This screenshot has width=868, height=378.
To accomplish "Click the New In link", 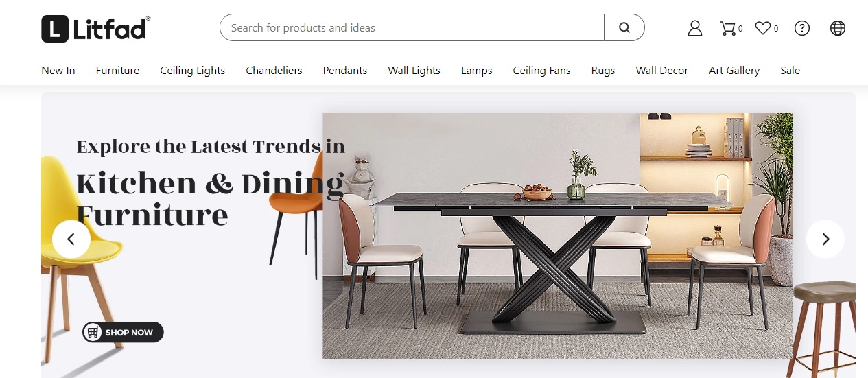I will pyautogui.click(x=58, y=70).
